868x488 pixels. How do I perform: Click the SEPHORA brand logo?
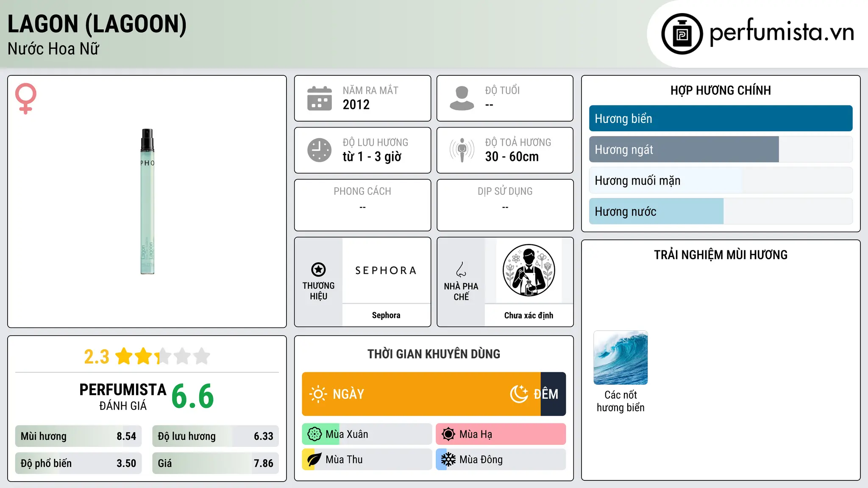coord(386,270)
